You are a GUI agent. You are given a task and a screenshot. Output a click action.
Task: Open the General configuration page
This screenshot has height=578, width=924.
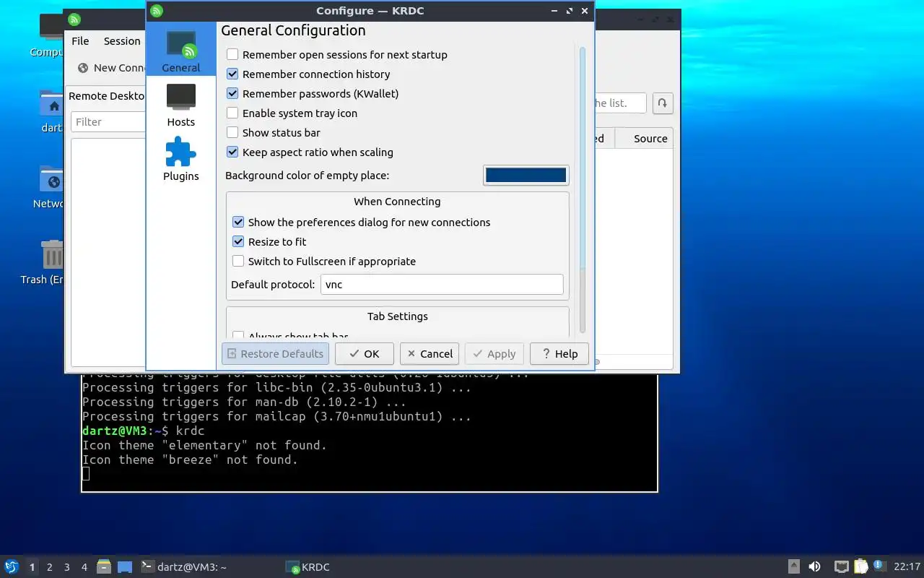pyautogui.click(x=180, y=49)
